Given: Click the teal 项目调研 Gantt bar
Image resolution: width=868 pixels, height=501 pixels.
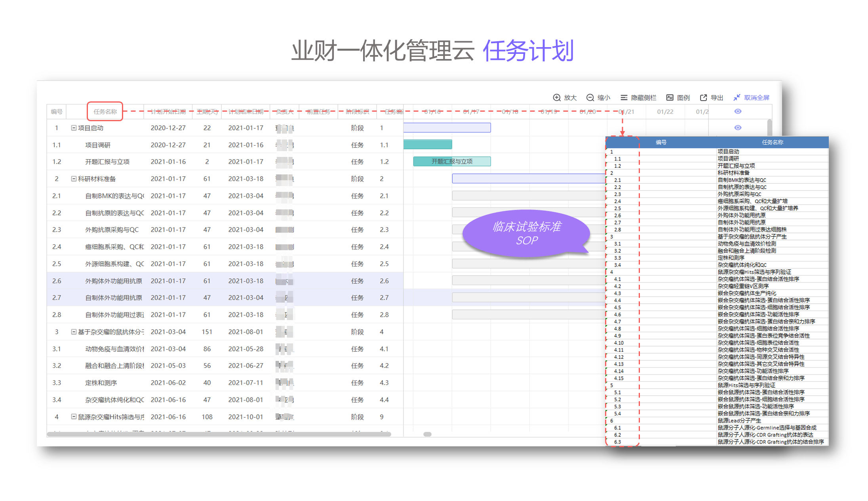Looking at the screenshot, I should (427, 145).
